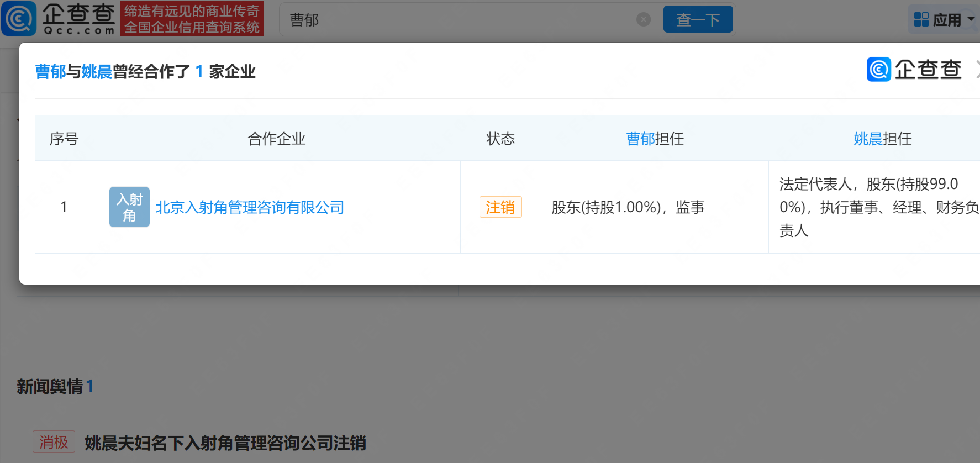Clear the search field with the x icon
Screen dimensions: 980x463
pos(644,20)
